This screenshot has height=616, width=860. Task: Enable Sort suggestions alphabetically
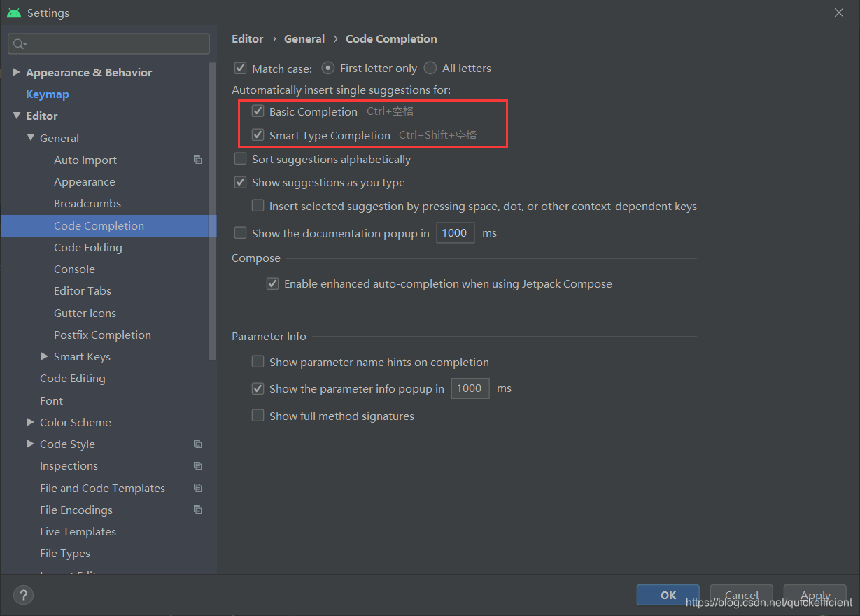point(240,159)
